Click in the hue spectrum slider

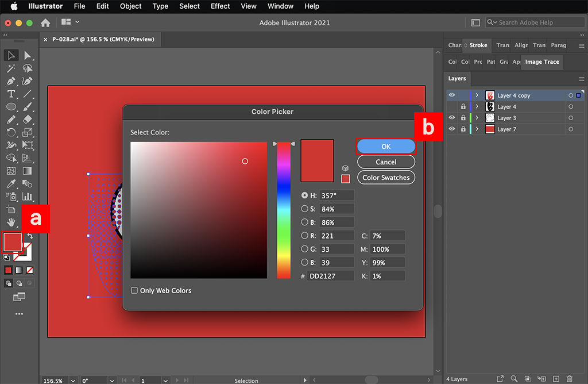click(x=284, y=210)
